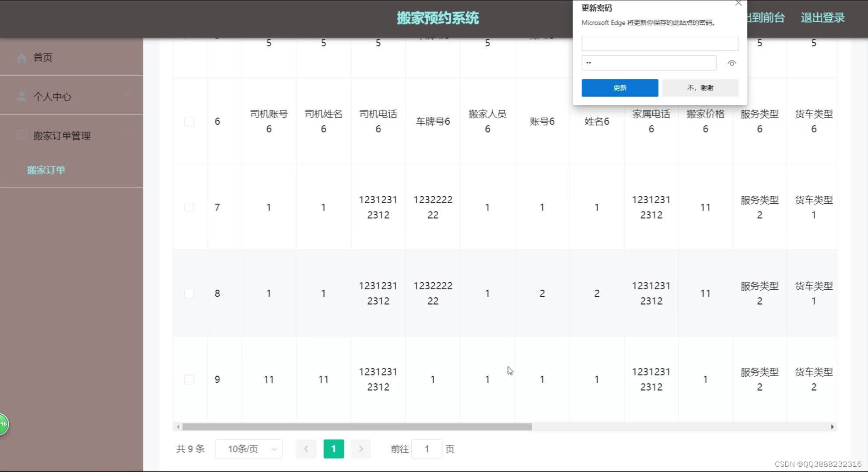Click 司机账号 6 cell

pyautogui.click(x=269, y=121)
